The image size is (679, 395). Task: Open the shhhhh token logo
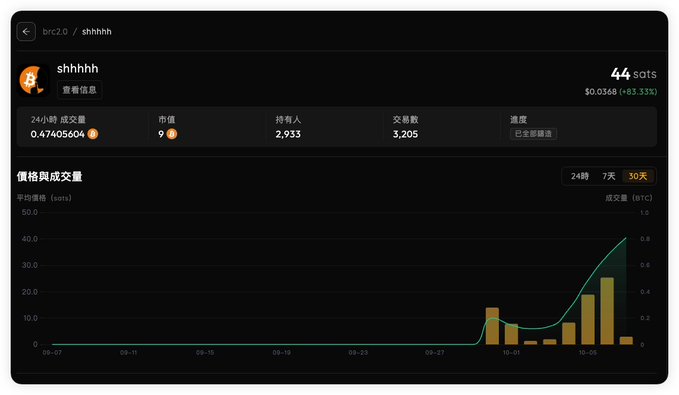coord(33,80)
